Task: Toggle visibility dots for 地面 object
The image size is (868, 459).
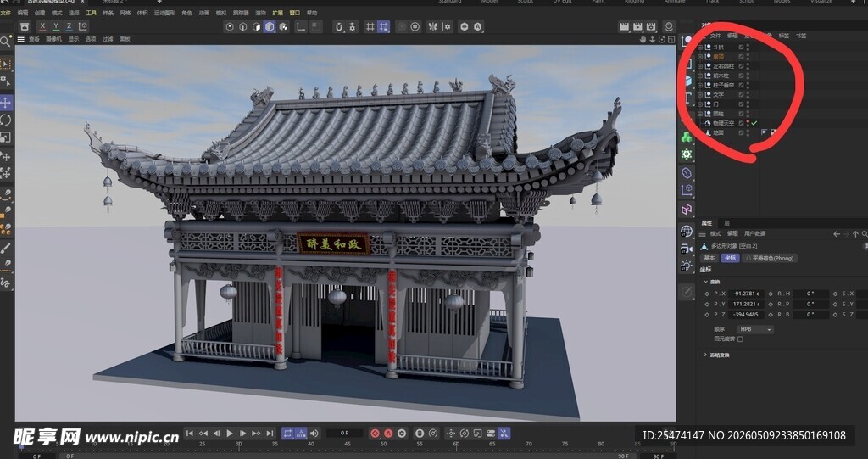Action: pos(748,132)
